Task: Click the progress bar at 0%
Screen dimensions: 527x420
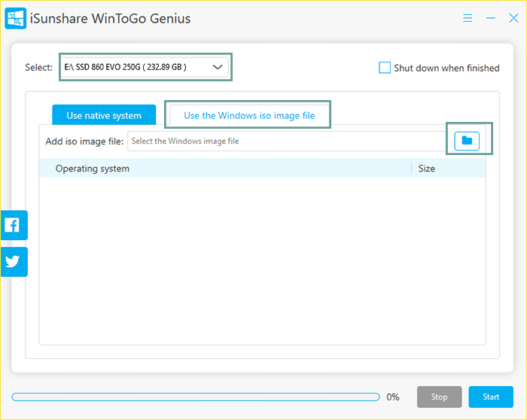Action: (196, 397)
